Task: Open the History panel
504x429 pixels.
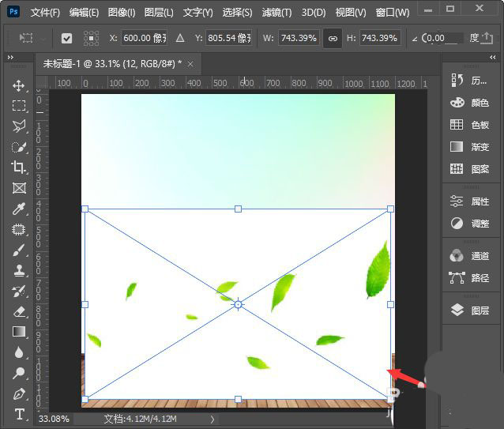Action: click(x=469, y=81)
